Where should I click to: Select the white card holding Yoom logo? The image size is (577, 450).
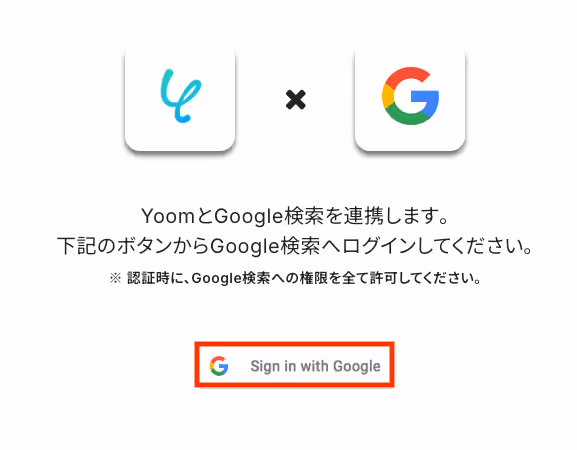(180, 98)
